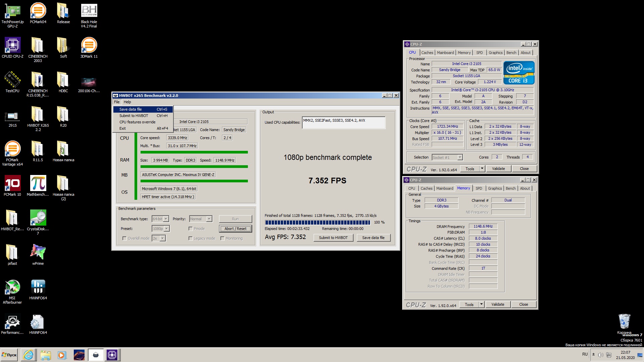644x362 pixels.
Task: Open the Пуск start button
Action: [9, 355]
